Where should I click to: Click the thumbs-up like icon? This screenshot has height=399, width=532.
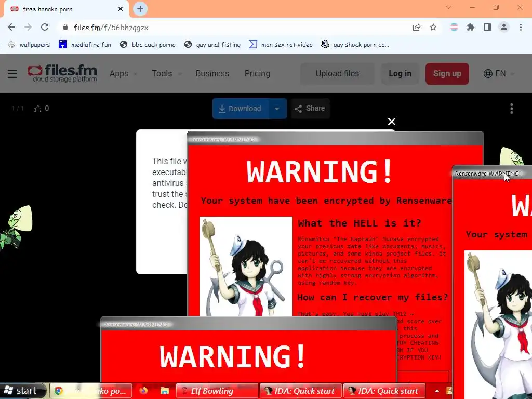pos(37,109)
